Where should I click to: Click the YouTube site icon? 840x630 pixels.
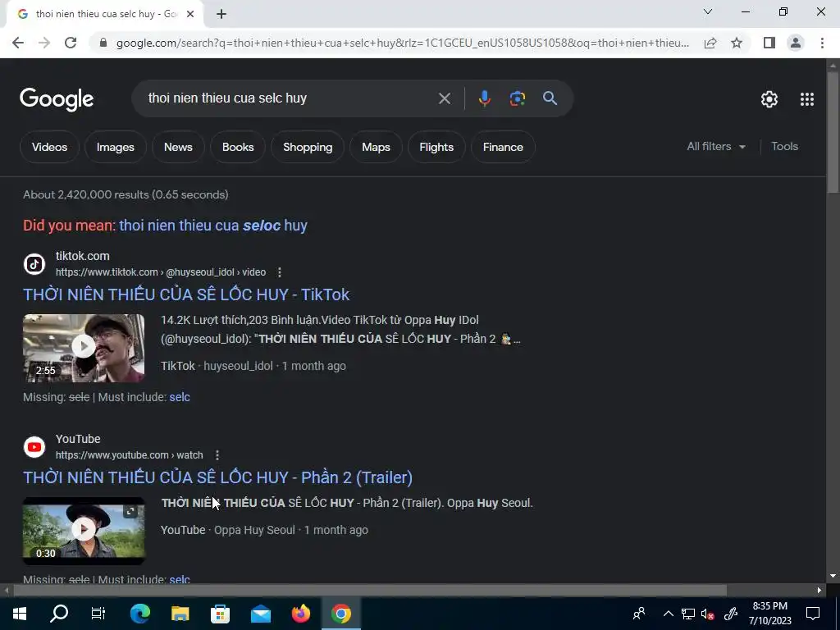click(34, 447)
